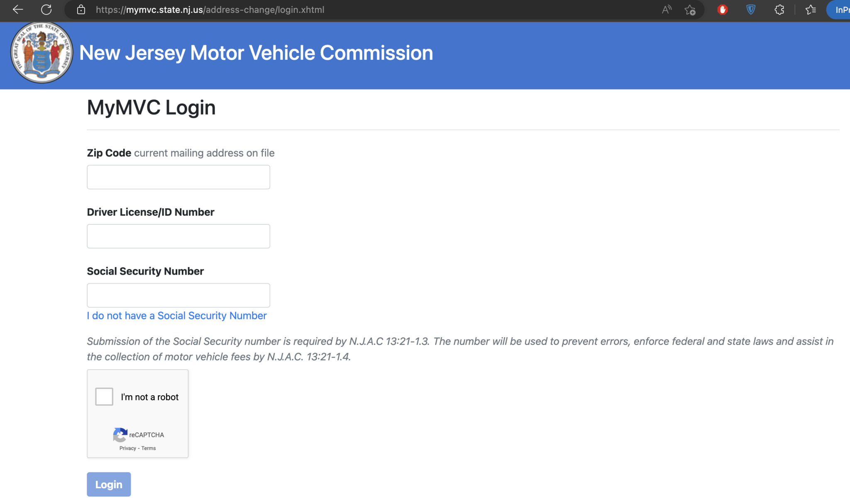Click the blue Login button
850x504 pixels.
(109, 484)
